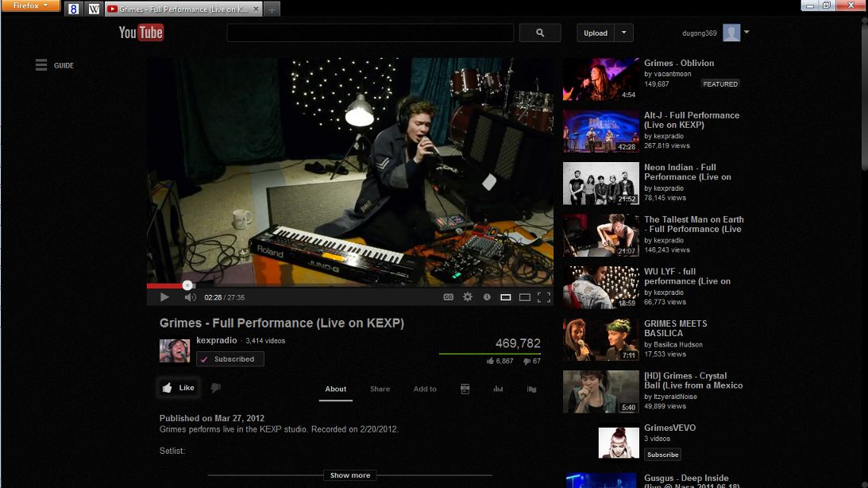Close the Grimes YouTube tab
The width and height of the screenshot is (868, 488).
click(x=255, y=9)
